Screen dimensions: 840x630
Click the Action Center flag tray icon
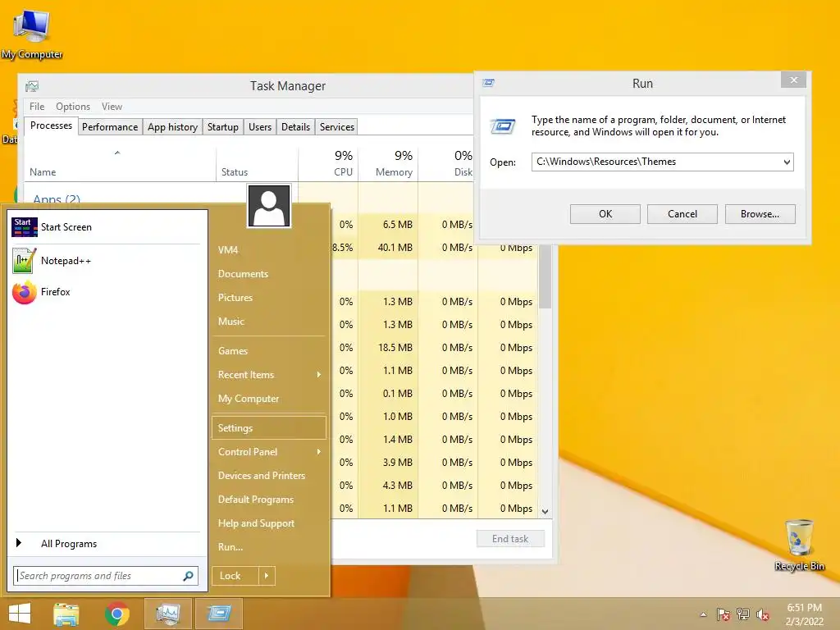[724, 614]
